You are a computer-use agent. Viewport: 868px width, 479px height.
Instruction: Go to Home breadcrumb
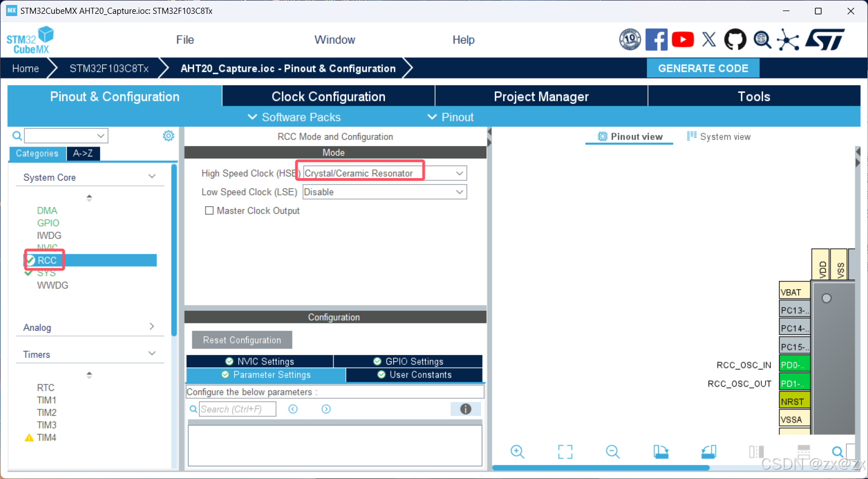pos(25,68)
